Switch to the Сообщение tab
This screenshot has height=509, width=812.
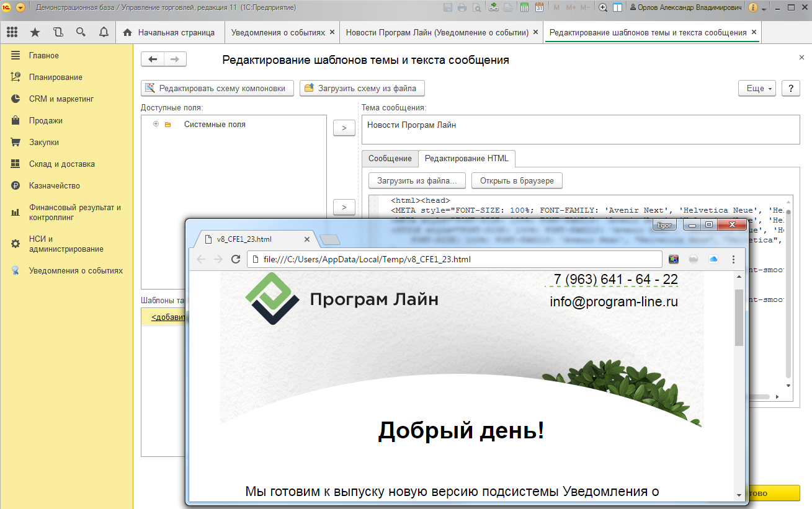click(x=390, y=158)
